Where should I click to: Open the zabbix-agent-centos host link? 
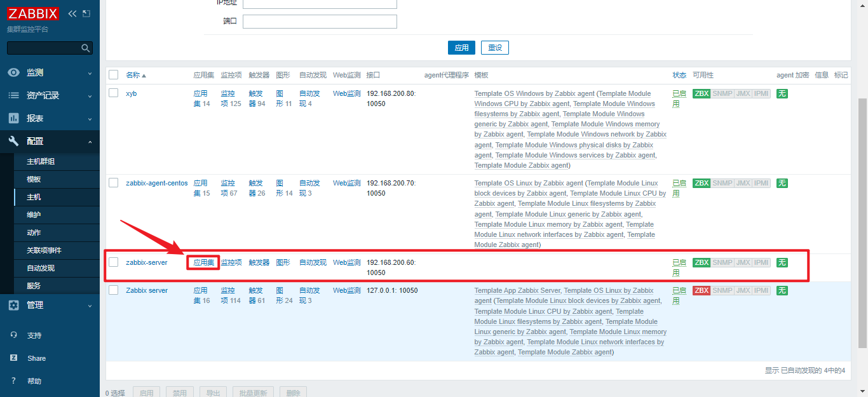tap(157, 183)
